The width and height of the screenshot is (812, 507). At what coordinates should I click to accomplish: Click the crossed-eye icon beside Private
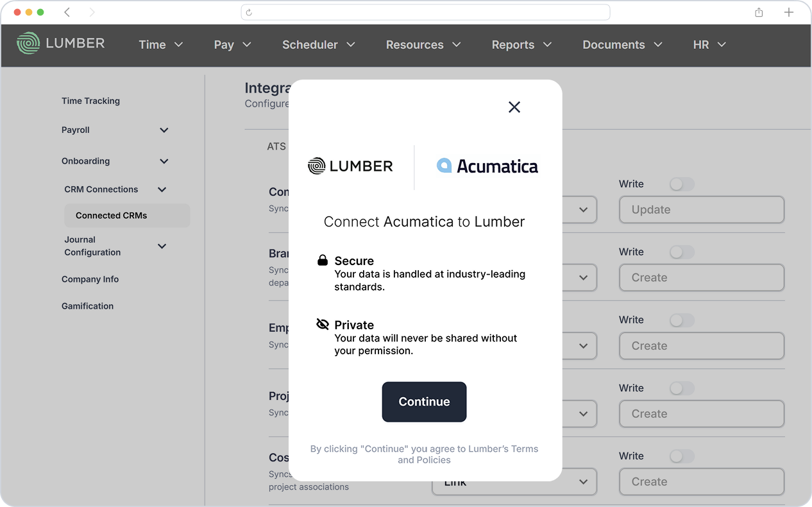pyautogui.click(x=323, y=324)
